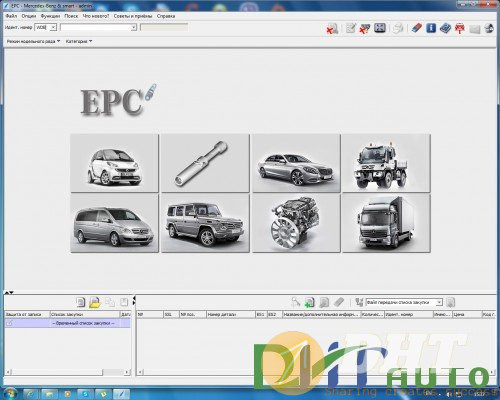Image resolution: width=500 pixels, height=400 pixels.
Task: Click the new shopping list document icon
Action: coord(80,302)
